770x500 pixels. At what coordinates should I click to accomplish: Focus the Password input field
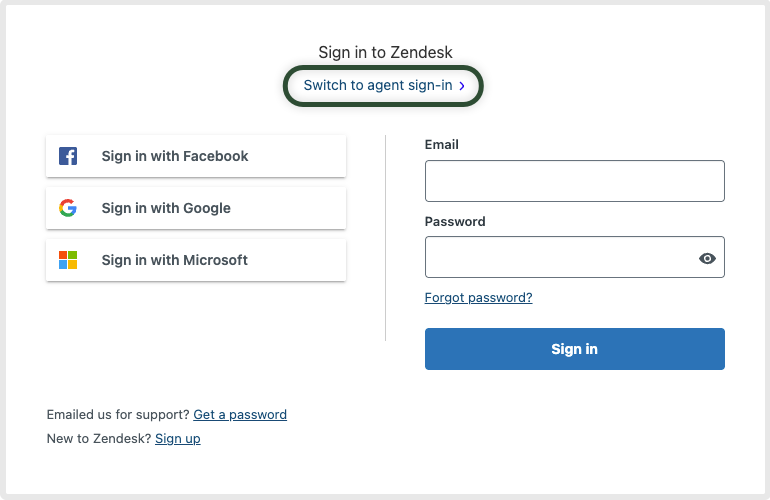[560, 257]
